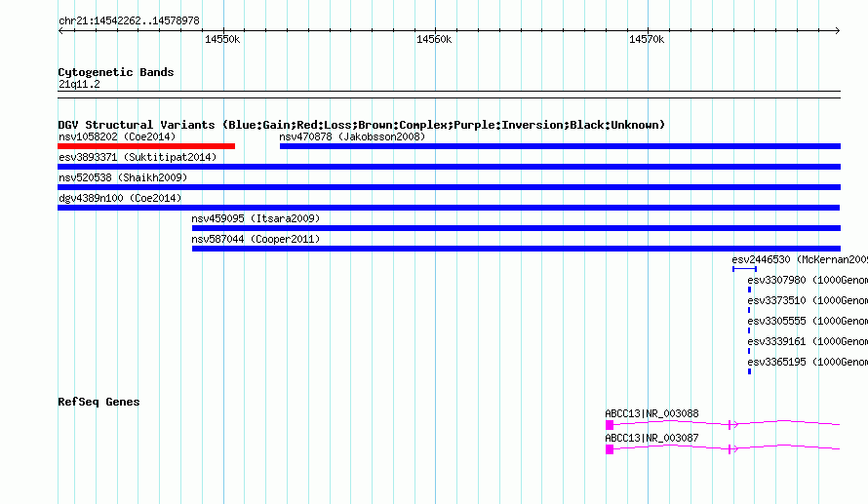The height and width of the screenshot is (504, 868).
Task: Open nsv587044 (Cooper2011) variant label
Action: click(x=256, y=239)
